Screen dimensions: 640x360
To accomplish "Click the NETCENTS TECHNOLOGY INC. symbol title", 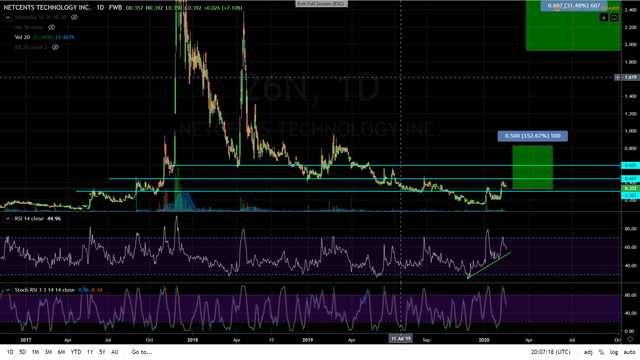I will [46, 7].
